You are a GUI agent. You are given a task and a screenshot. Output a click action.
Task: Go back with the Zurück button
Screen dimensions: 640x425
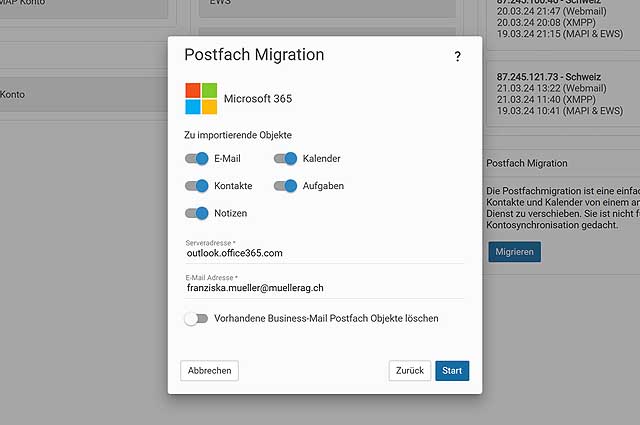[x=410, y=371]
